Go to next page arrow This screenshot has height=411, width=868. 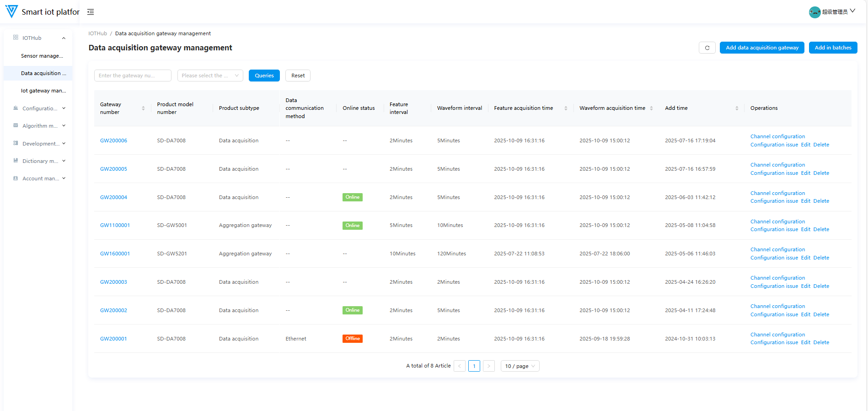coord(488,366)
